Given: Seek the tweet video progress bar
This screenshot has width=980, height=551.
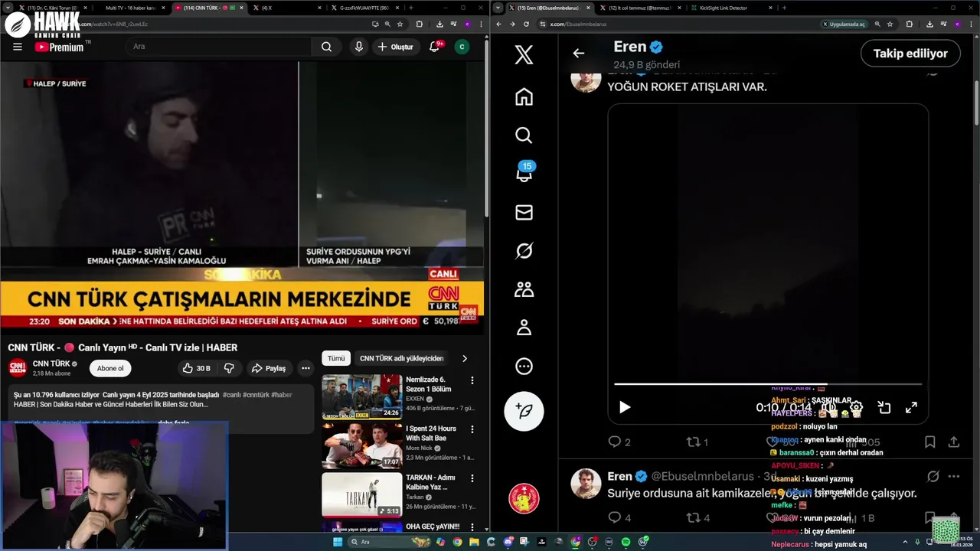Looking at the screenshot, I should tap(768, 384).
